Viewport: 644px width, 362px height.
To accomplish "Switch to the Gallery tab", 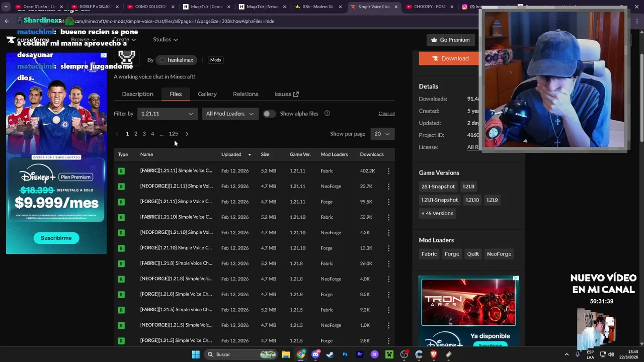I will click(x=207, y=94).
